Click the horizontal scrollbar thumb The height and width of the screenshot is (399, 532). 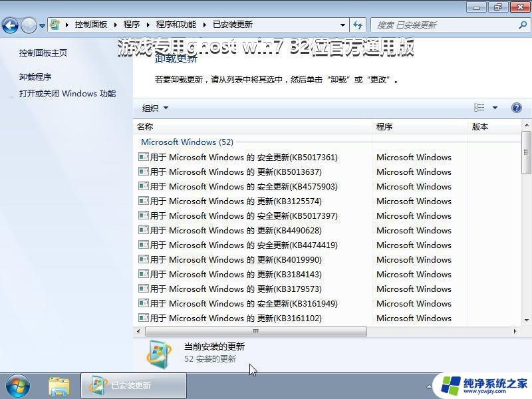(256, 331)
